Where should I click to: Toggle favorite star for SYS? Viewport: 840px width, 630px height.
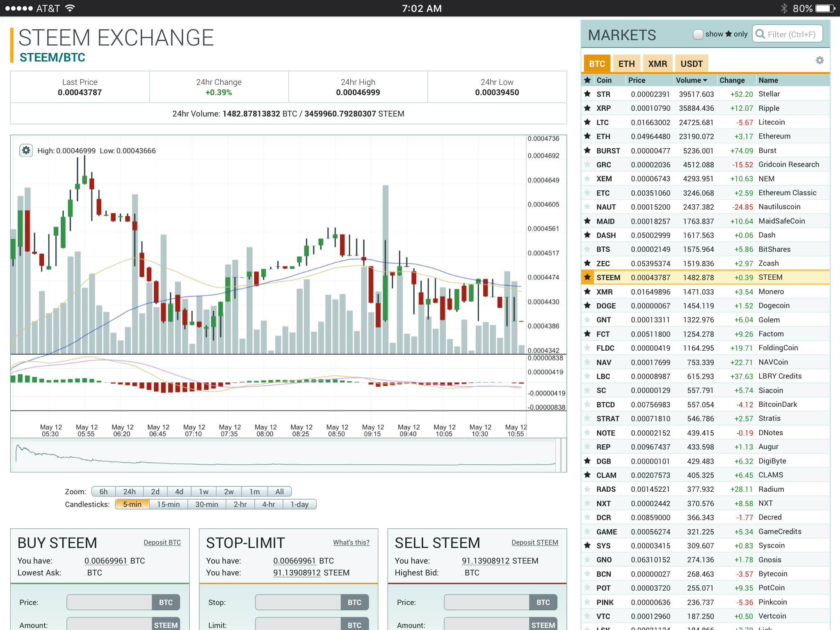(587, 546)
